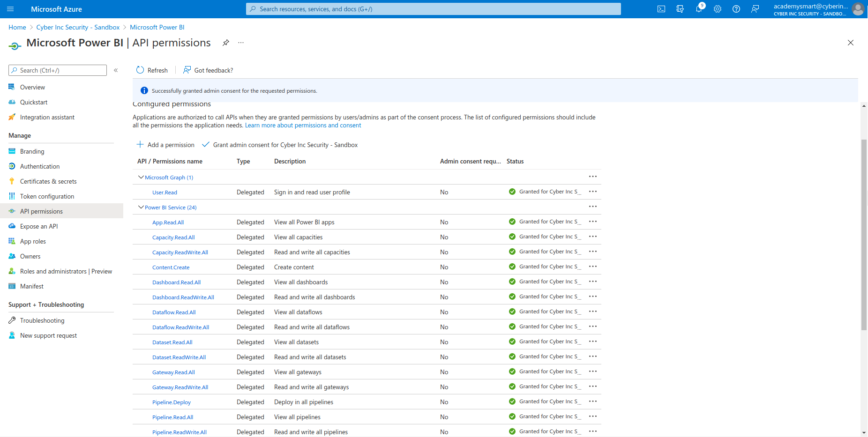Viewport: 868px width, 437px height.
Task: Open Learn more about permissions and consent link
Action: coord(303,126)
